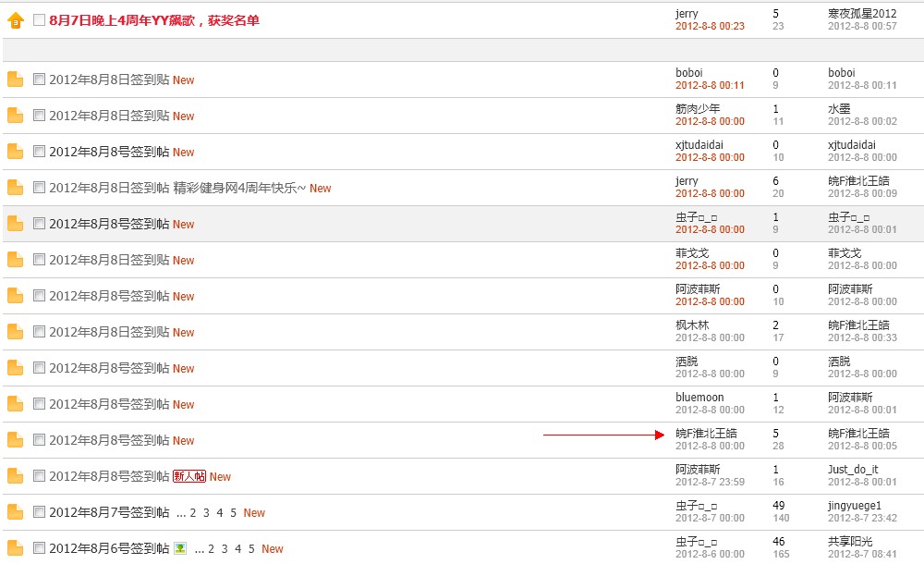
Task: Open last poster 寒夜孤星2012's profile
Action: click(862, 13)
